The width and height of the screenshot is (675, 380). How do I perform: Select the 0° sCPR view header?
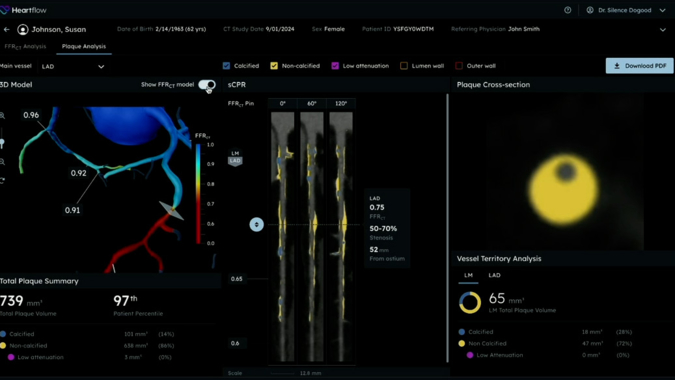282,104
